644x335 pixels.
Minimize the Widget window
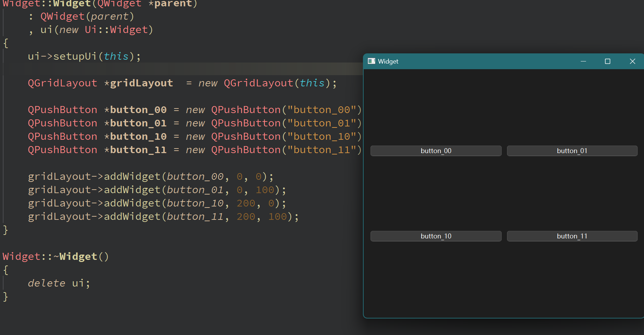tap(583, 61)
